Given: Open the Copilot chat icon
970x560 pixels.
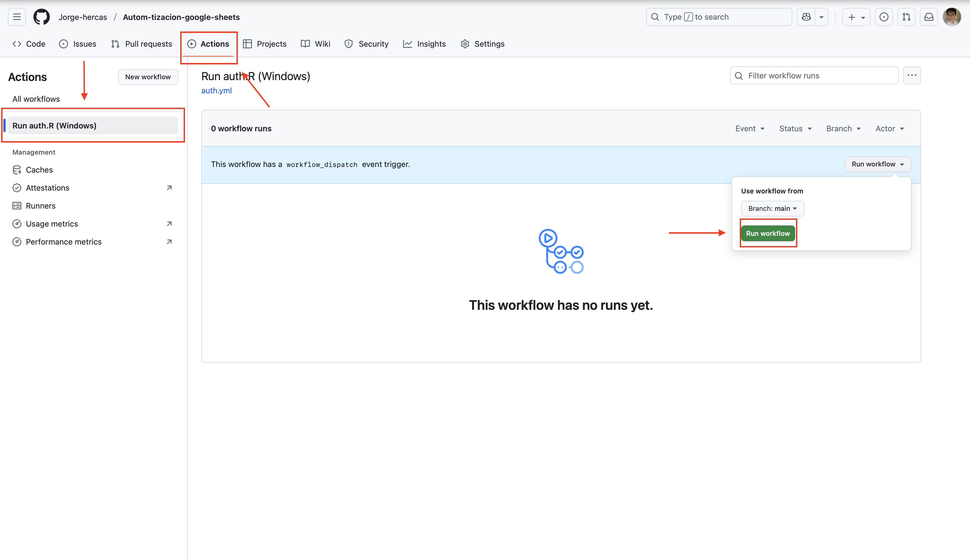Looking at the screenshot, I should tap(806, 17).
